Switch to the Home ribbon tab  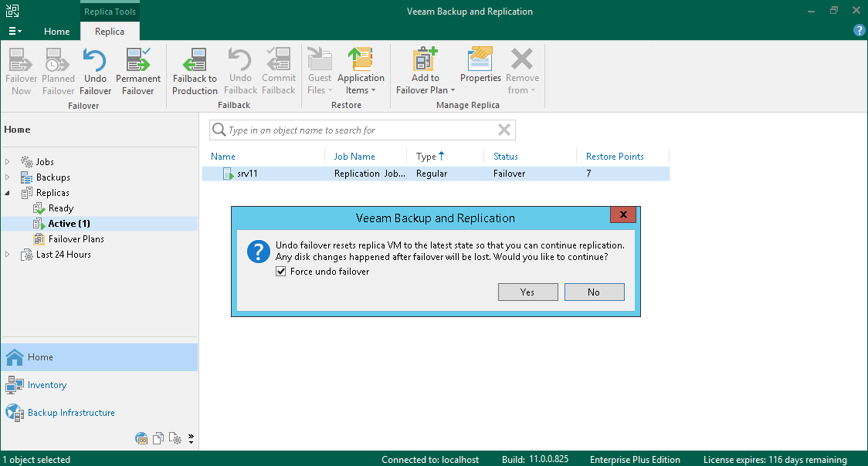pos(56,31)
